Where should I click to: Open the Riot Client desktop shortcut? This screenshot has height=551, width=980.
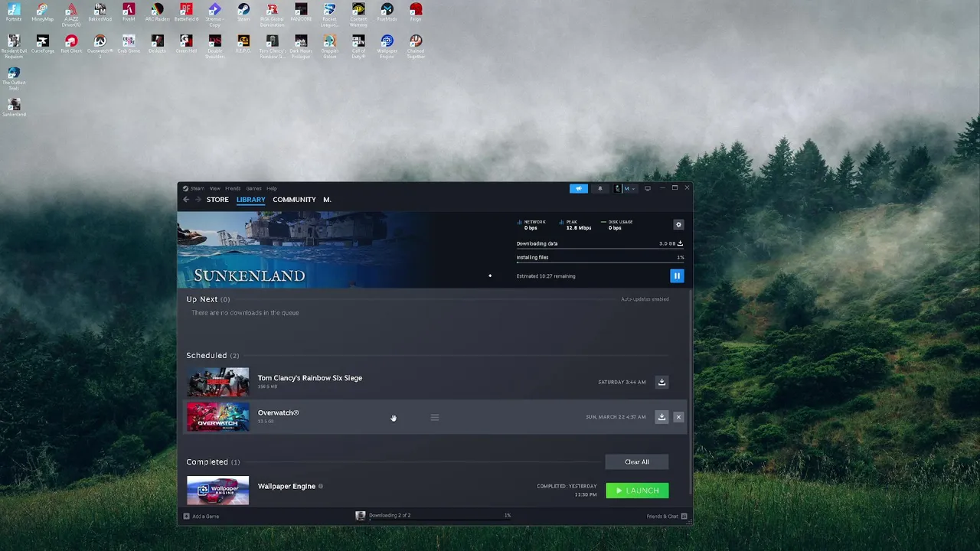[x=71, y=44]
